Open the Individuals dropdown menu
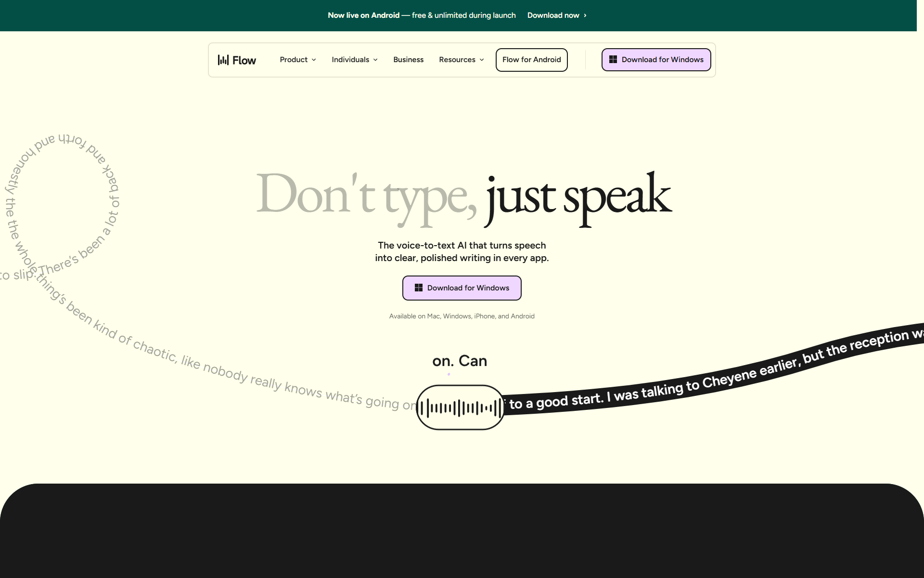The width and height of the screenshot is (924, 578). [351, 60]
